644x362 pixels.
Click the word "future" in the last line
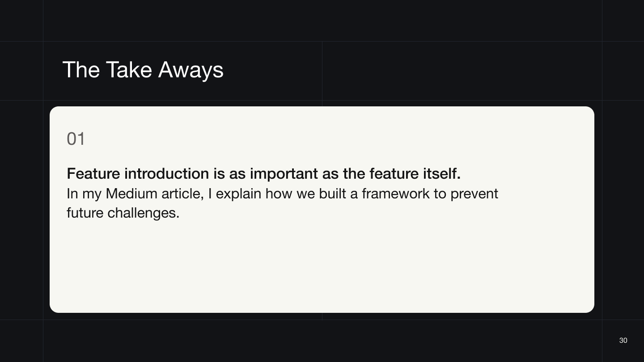coord(85,213)
